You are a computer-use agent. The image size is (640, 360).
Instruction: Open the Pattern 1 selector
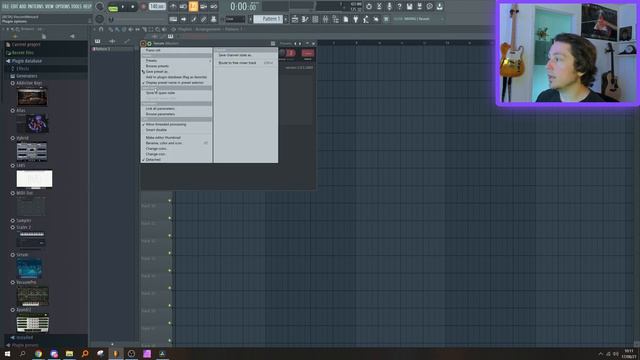pyautogui.click(x=268, y=19)
